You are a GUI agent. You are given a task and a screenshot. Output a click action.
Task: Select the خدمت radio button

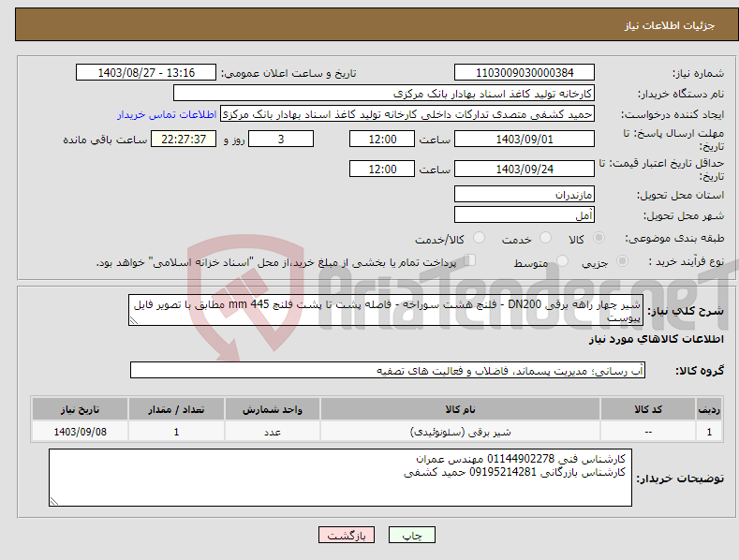tap(545, 238)
